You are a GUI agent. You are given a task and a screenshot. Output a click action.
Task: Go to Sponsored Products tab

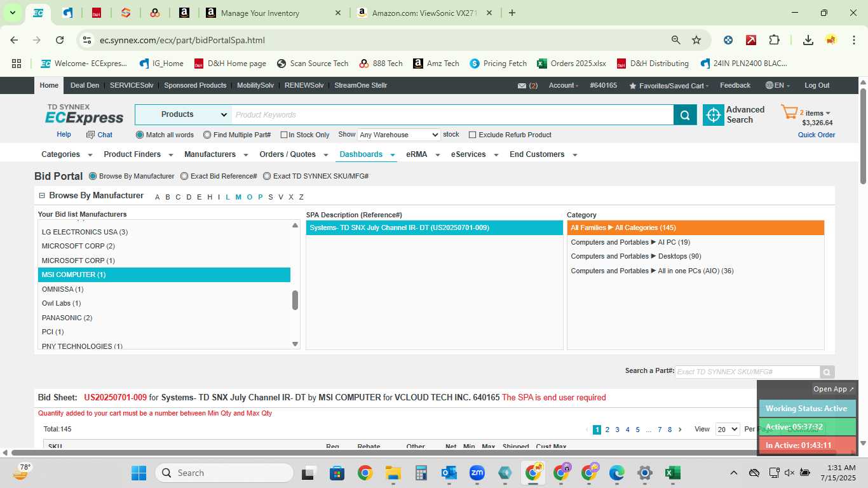click(195, 85)
